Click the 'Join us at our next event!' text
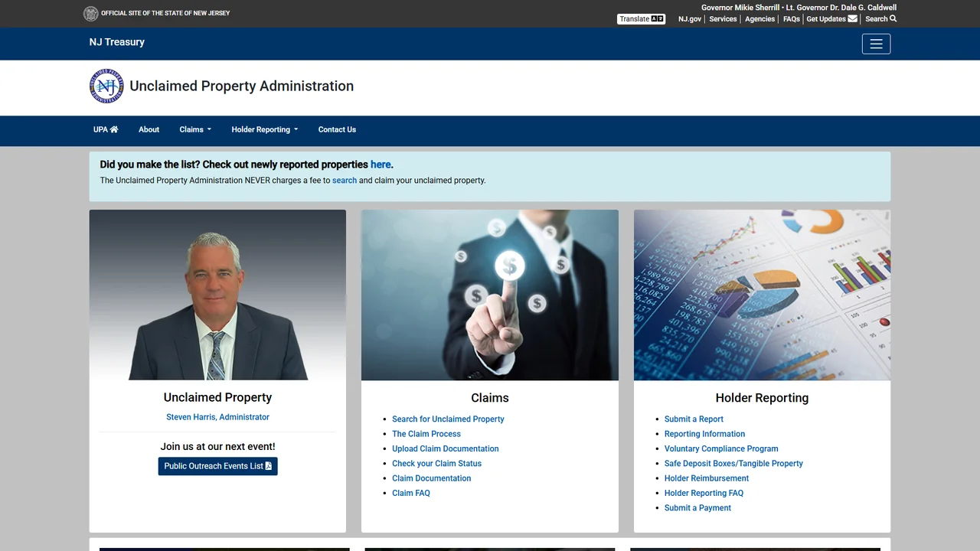The image size is (980, 551). coord(217,446)
